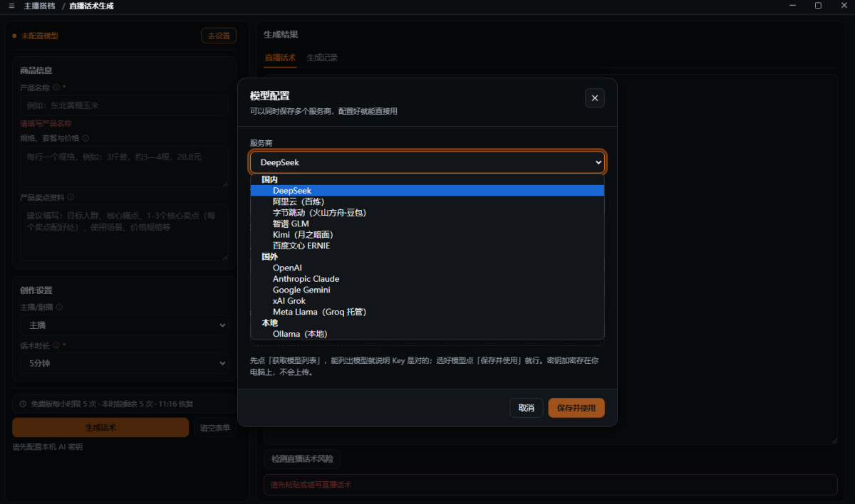Switch to the 生成记录 tab
The image size is (855, 504).
[x=322, y=58]
